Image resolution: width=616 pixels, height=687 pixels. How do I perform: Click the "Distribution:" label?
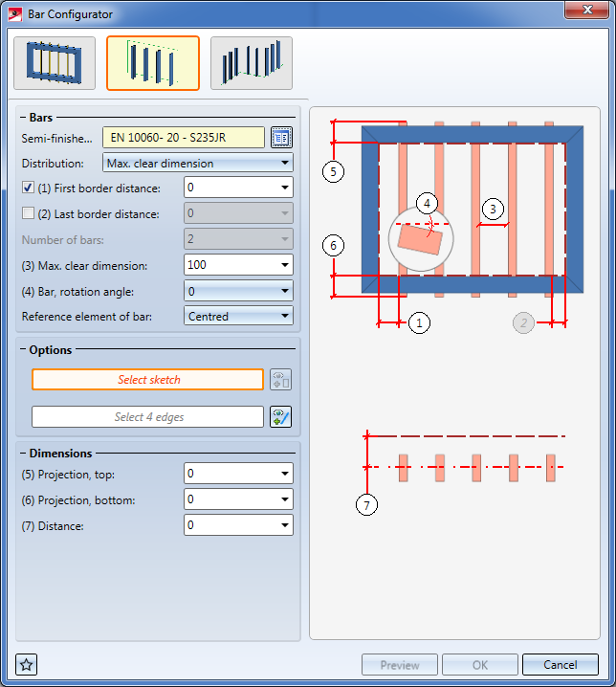[x=53, y=164]
